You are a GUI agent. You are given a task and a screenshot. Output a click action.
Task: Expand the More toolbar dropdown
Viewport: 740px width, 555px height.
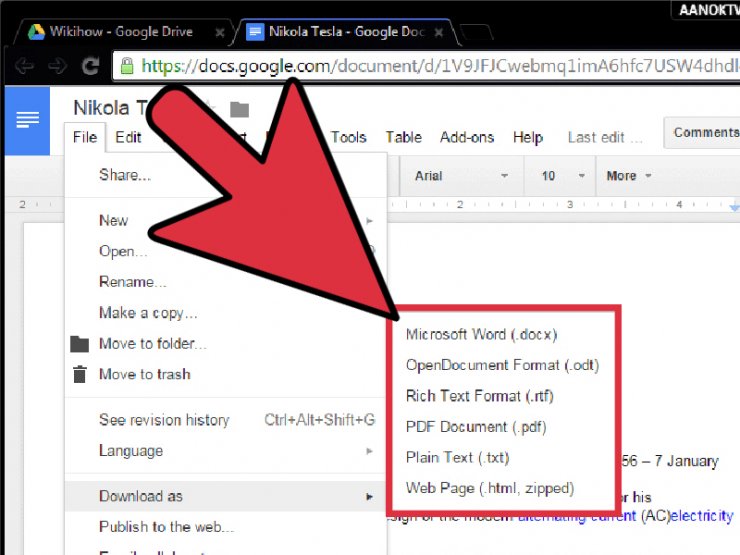(x=628, y=176)
